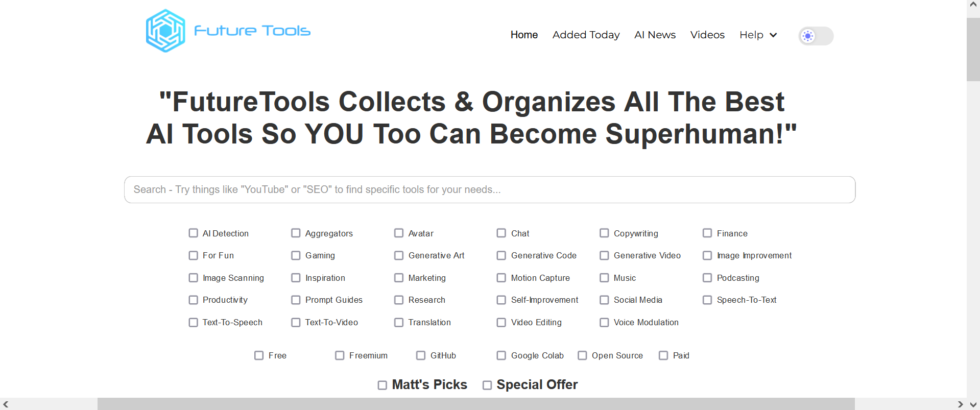The image size is (980, 410).
Task: Click the vertical scrollbar thumb
Action: click(973, 50)
